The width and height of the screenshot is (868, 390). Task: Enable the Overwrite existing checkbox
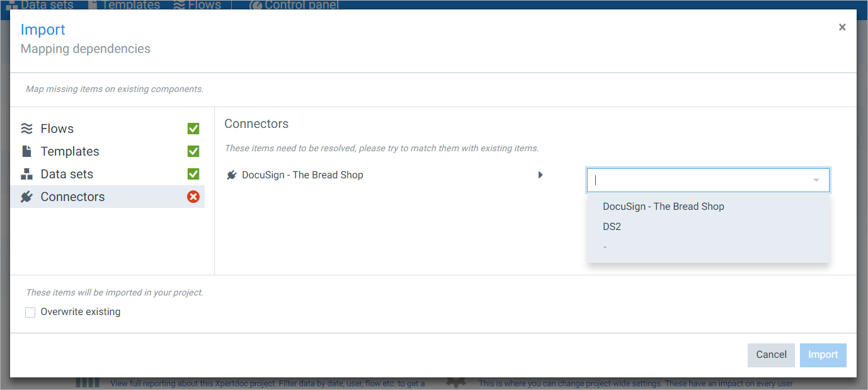coord(30,312)
